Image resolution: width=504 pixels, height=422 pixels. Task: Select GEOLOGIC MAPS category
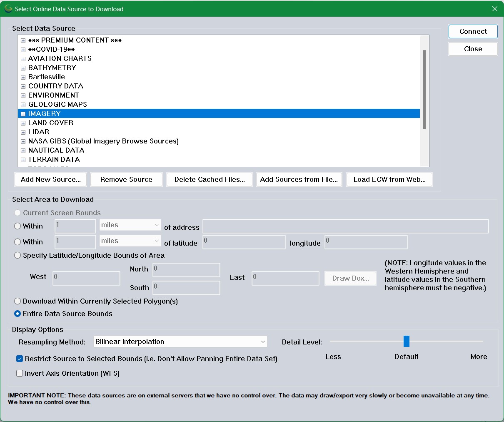57,104
